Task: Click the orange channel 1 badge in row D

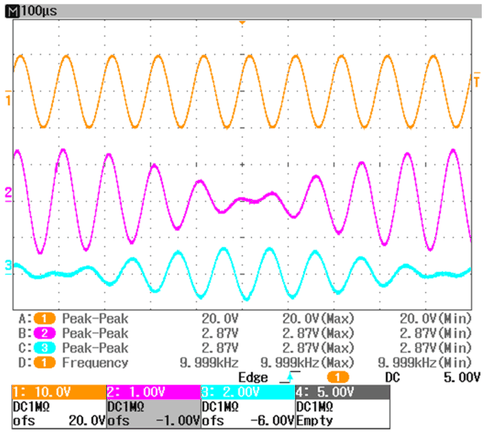Action: (44, 363)
